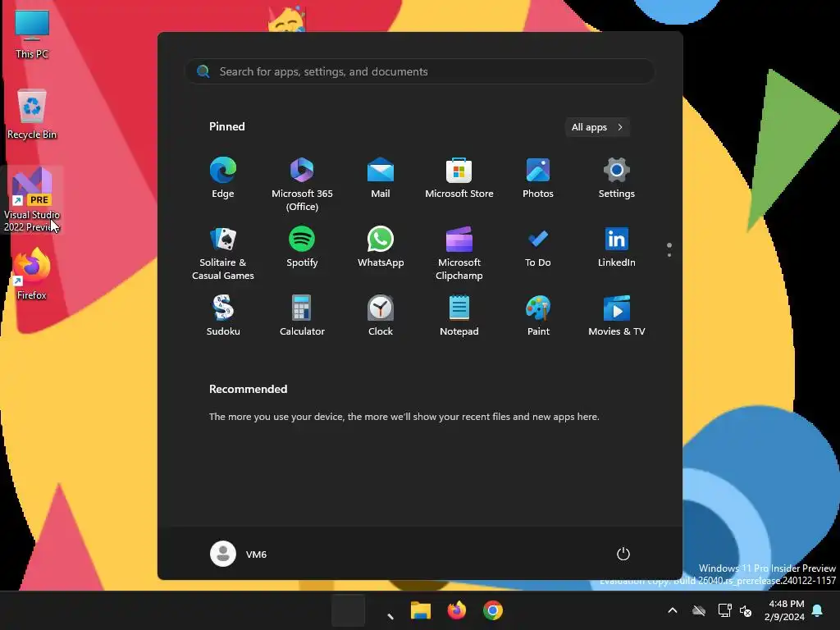
Task: Launch Microsoft Clipchamp
Action: tap(459, 253)
